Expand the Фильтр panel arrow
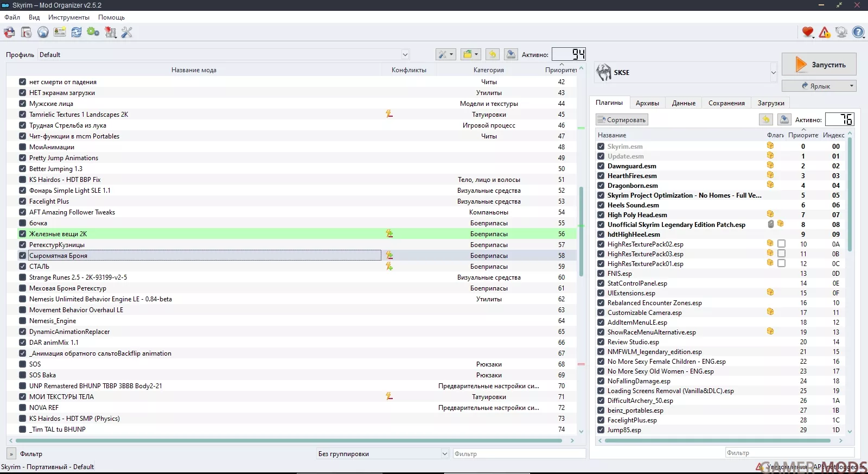868x474 pixels. tap(11, 454)
